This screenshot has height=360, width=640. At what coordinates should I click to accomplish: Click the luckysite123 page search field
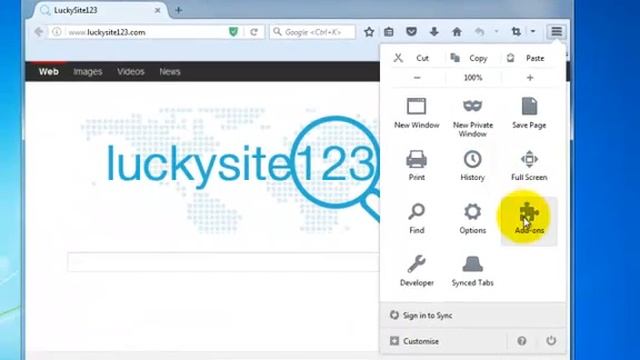224,262
